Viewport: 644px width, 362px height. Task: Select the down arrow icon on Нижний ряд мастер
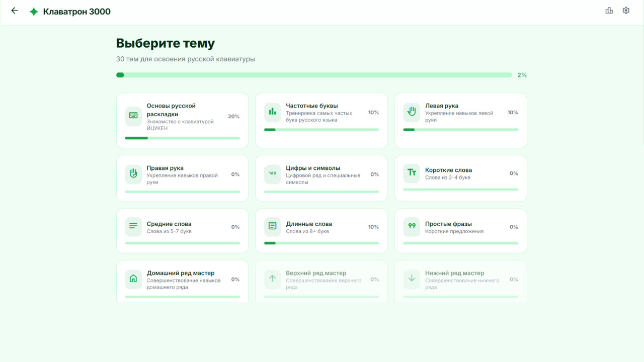[412, 279]
